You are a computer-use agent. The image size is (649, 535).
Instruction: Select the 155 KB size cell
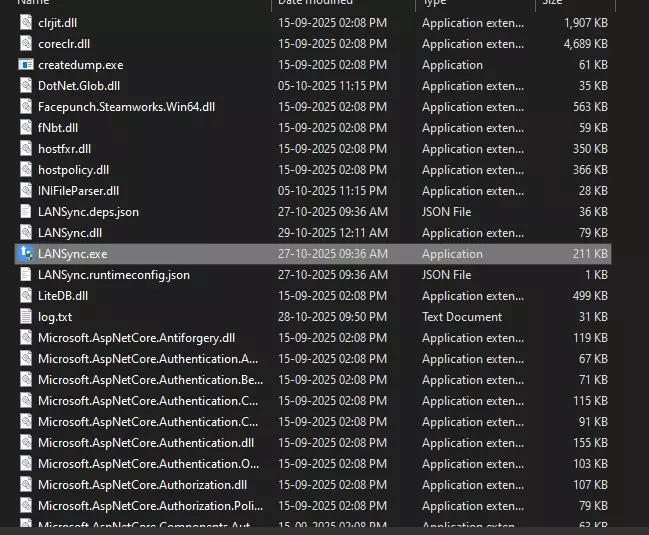click(x=590, y=443)
